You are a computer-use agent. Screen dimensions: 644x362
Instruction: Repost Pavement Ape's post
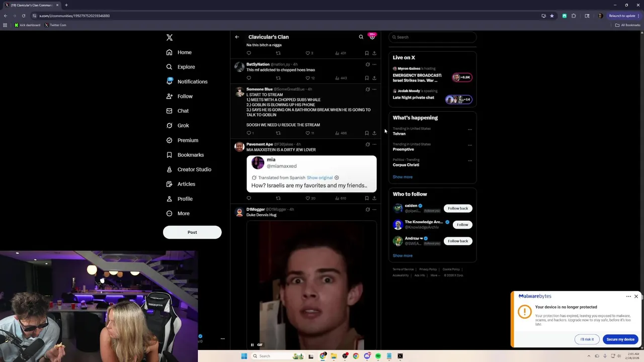(x=278, y=198)
